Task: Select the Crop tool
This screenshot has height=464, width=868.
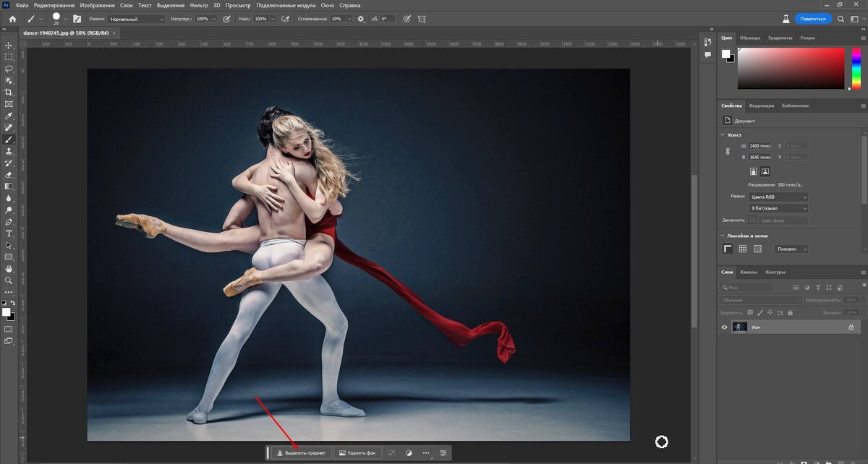Action: (9, 92)
